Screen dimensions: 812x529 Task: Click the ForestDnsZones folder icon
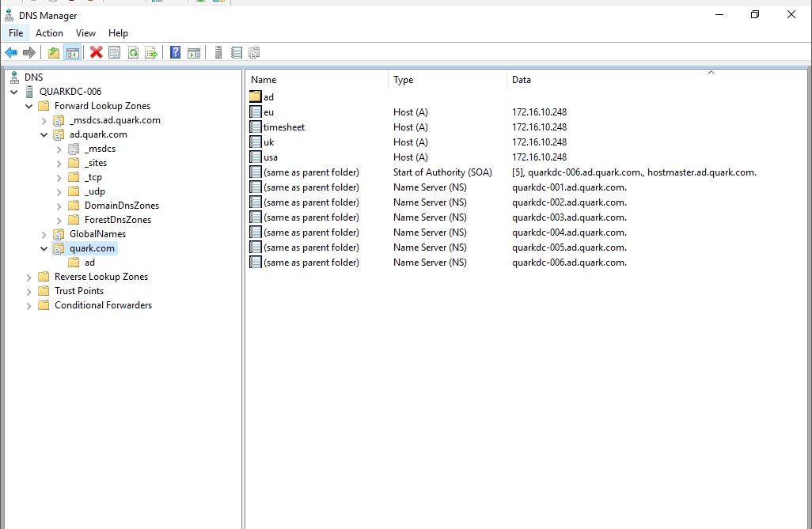coord(74,220)
